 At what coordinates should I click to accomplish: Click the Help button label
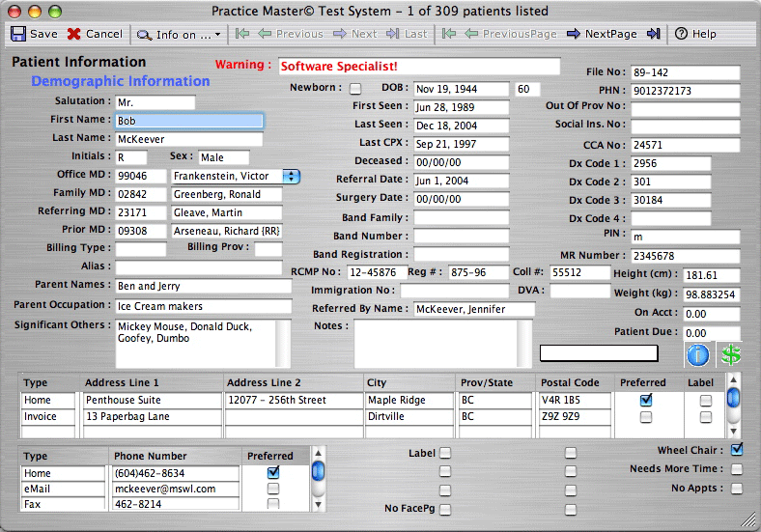coord(704,34)
